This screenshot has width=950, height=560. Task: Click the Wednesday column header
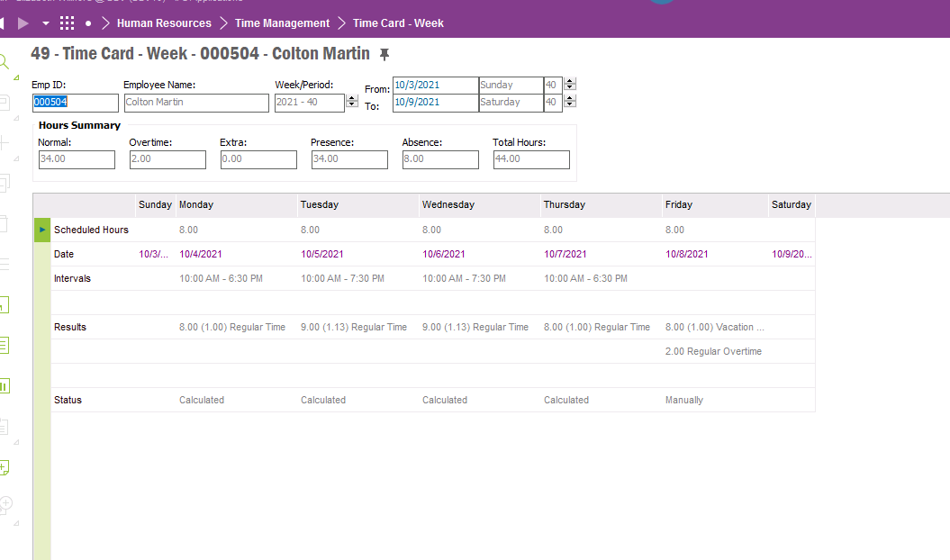tap(480, 205)
